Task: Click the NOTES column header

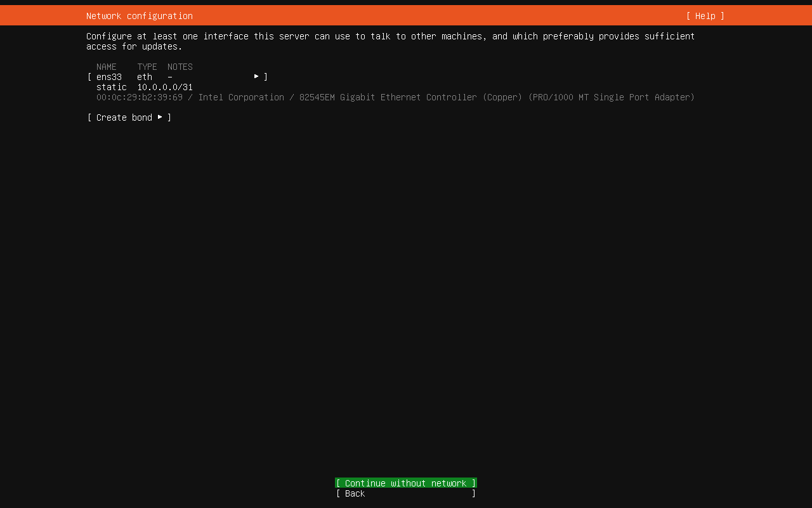Action: pos(180,67)
